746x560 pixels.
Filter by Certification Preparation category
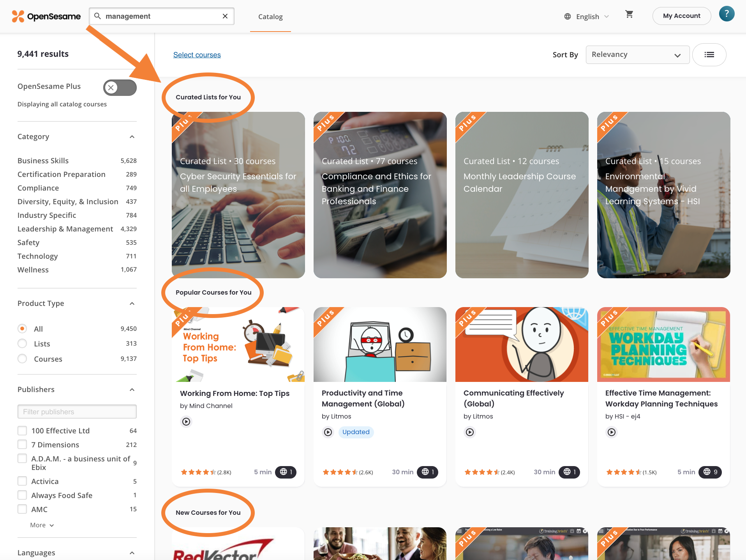(x=61, y=174)
